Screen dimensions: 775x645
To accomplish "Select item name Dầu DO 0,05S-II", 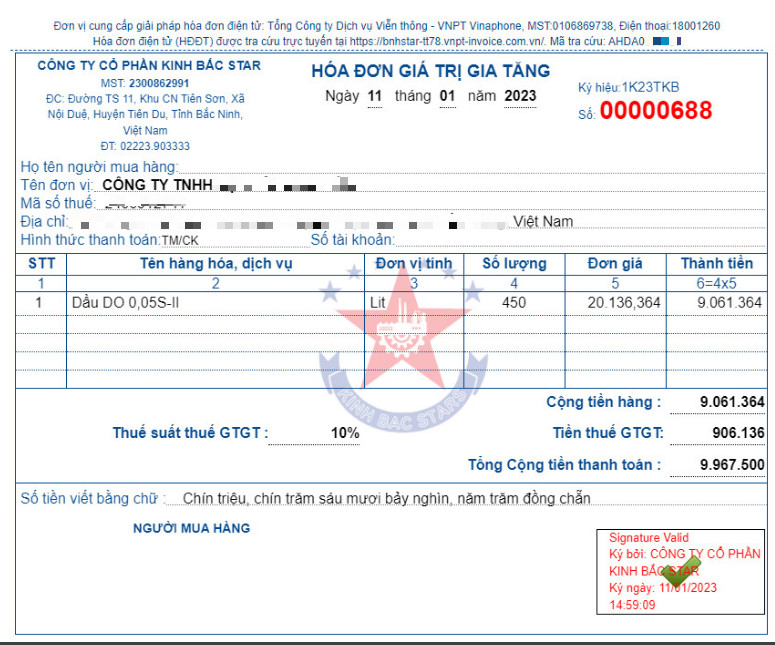I will (126, 302).
